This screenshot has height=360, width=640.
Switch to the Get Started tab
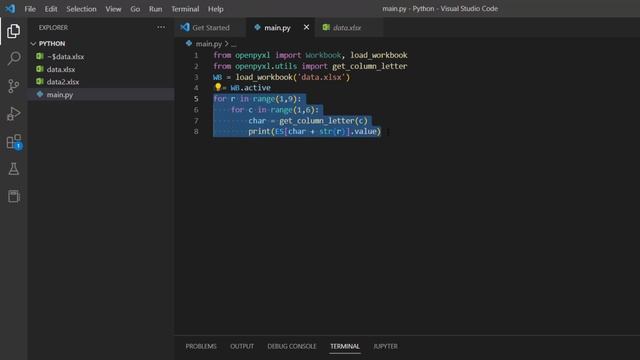(x=211, y=27)
